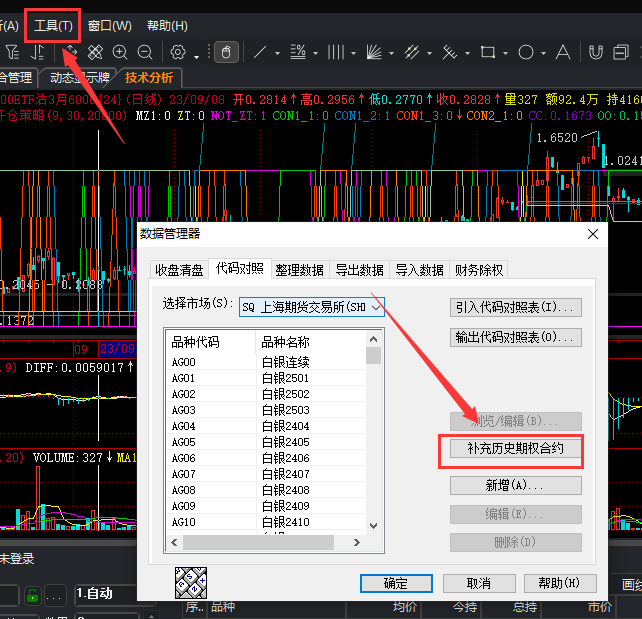Click 输出代码对照表(O) button
Screen dimensions: 642x619
tap(515, 337)
